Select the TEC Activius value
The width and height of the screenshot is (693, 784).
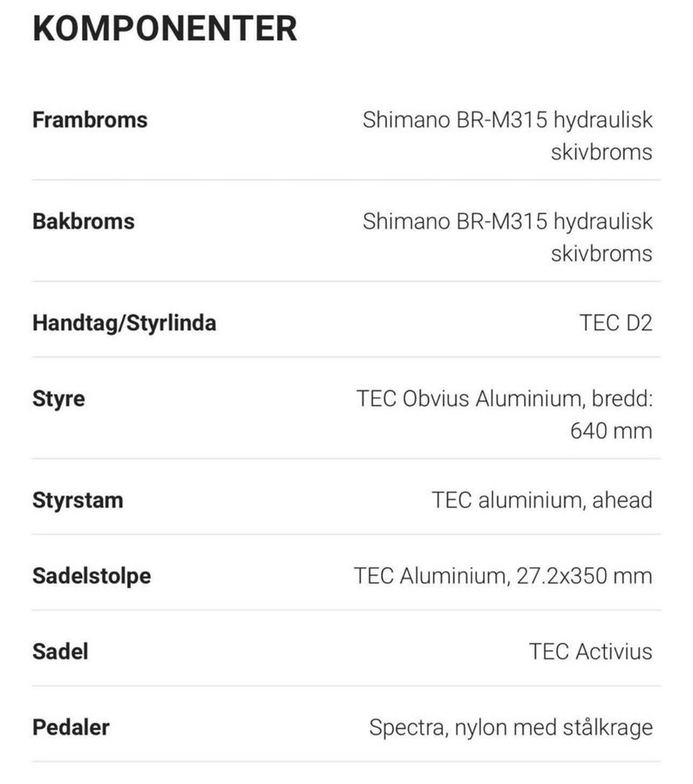[x=590, y=651]
